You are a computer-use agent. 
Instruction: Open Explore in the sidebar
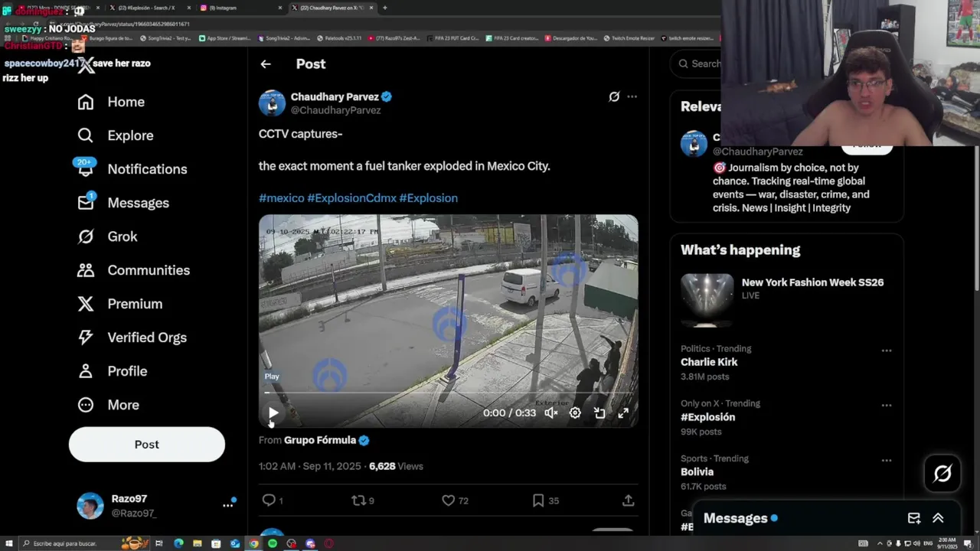coord(116,135)
